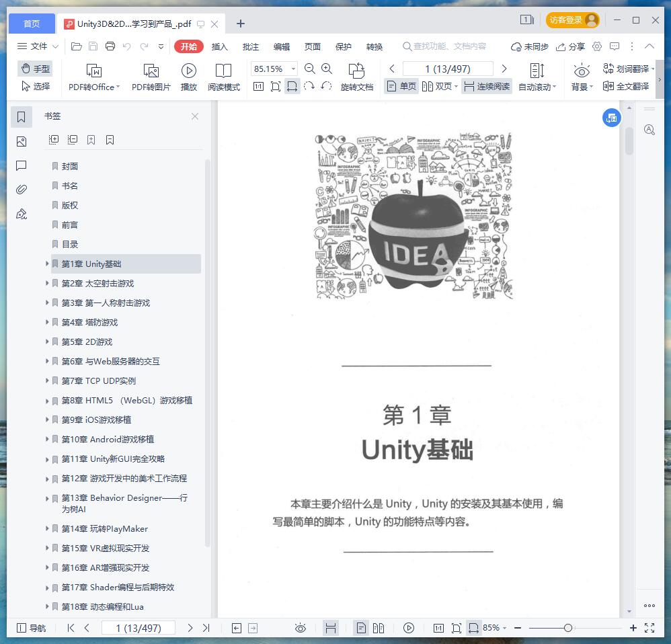The image size is (671, 644).
Task: Click the document vertical scrollbar
Action: [629, 140]
